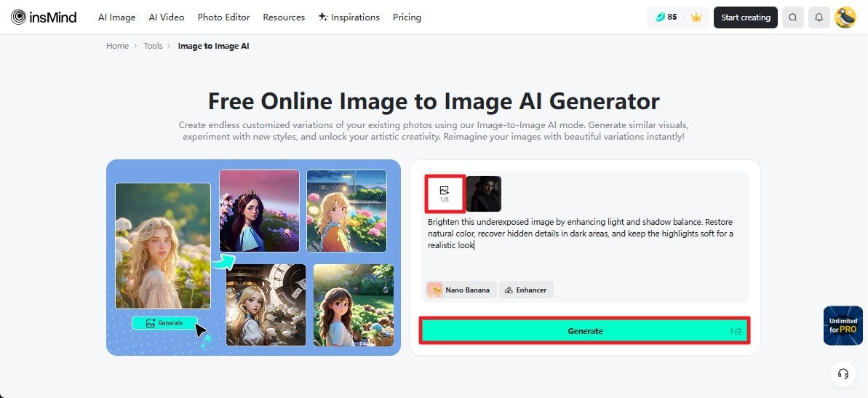Toggle the Enhancer option
The height and width of the screenshot is (398, 868).
[x=526, y=290]
